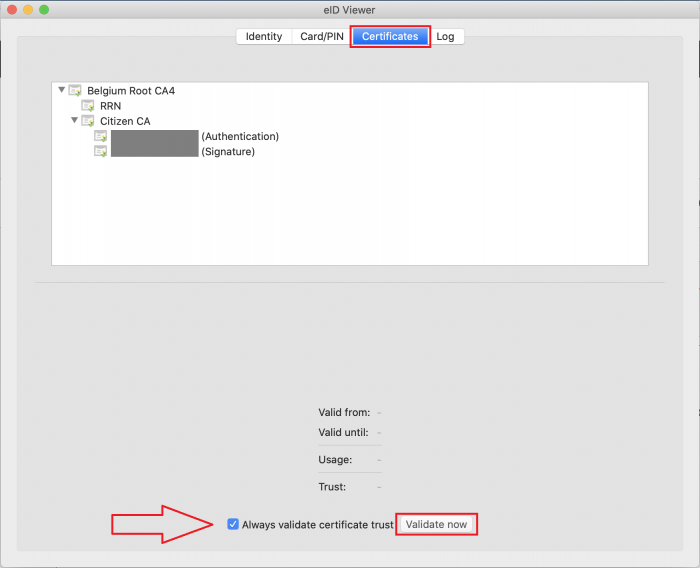The width and height of the screenshot is (700, 568).
Task: Click the Valid until label
Action: click(x=343, y=432)
